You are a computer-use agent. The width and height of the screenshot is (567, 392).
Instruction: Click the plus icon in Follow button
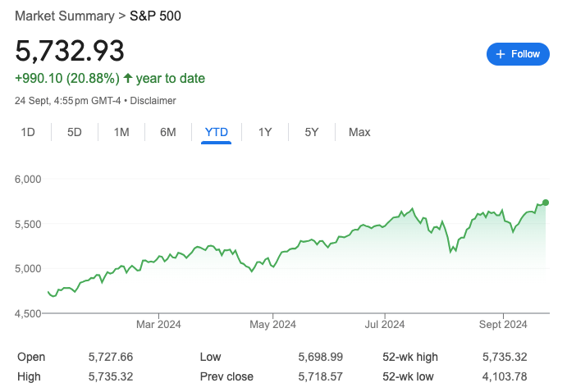tap(501, 54)
